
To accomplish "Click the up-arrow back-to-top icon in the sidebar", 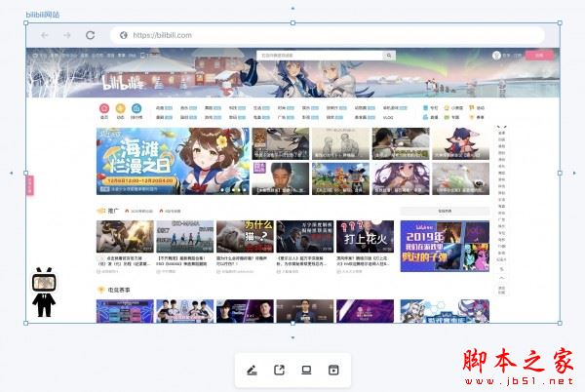I will coord(501,278).
